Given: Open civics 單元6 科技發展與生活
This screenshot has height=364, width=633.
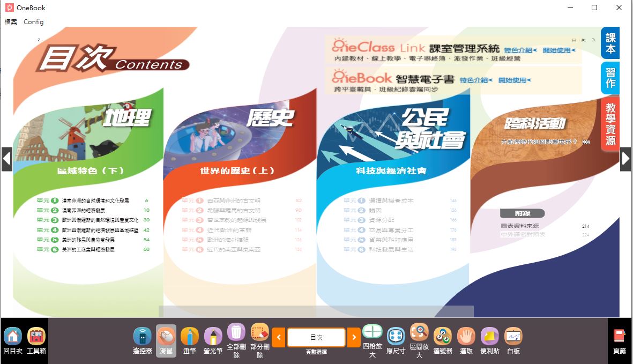Looking at the screenshot, I should pyautogui.click(x=400, y=249).
